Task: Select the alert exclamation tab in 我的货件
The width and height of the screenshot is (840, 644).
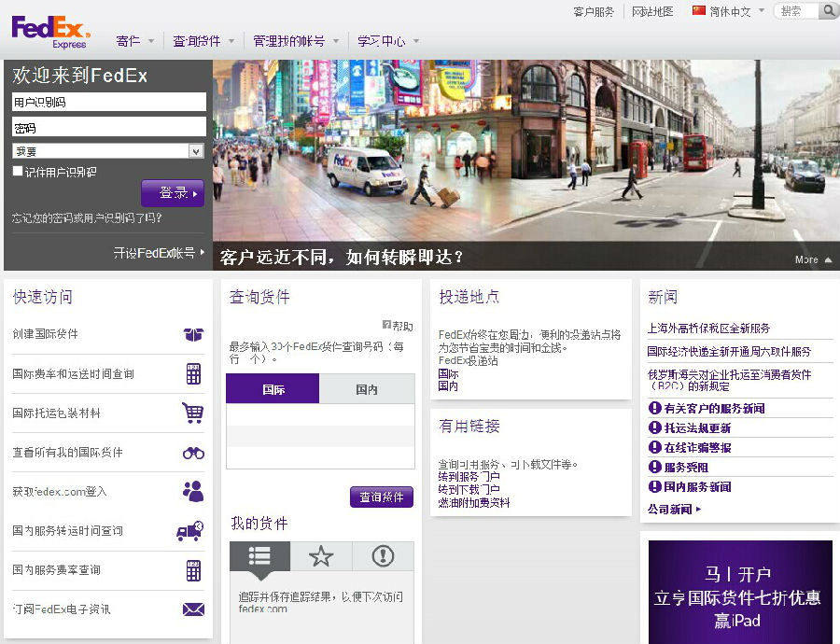Action: [383, 556]
